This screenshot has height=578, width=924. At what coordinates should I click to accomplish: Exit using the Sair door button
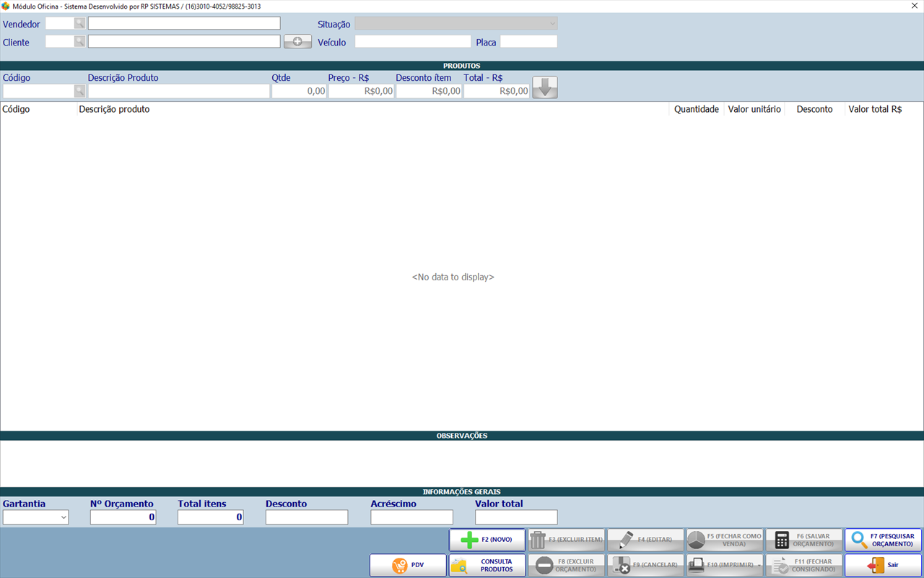(883, 565)
